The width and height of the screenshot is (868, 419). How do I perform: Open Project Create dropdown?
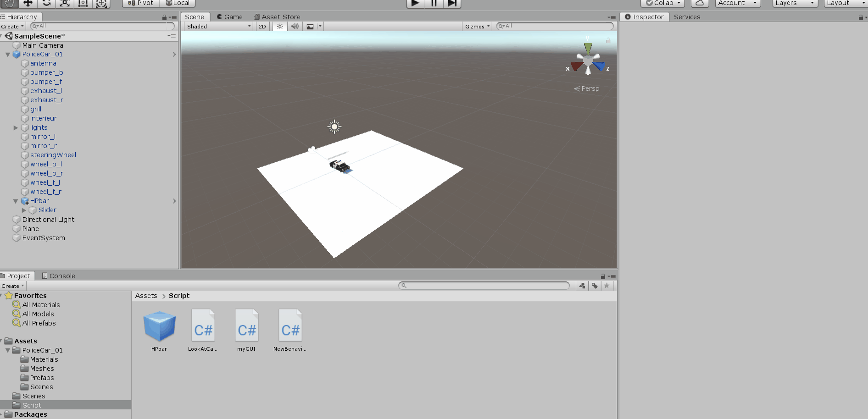[12, 286]
